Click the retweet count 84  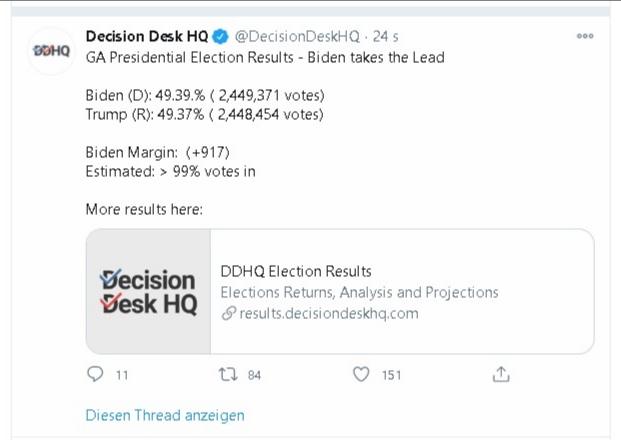pos(254,375)
